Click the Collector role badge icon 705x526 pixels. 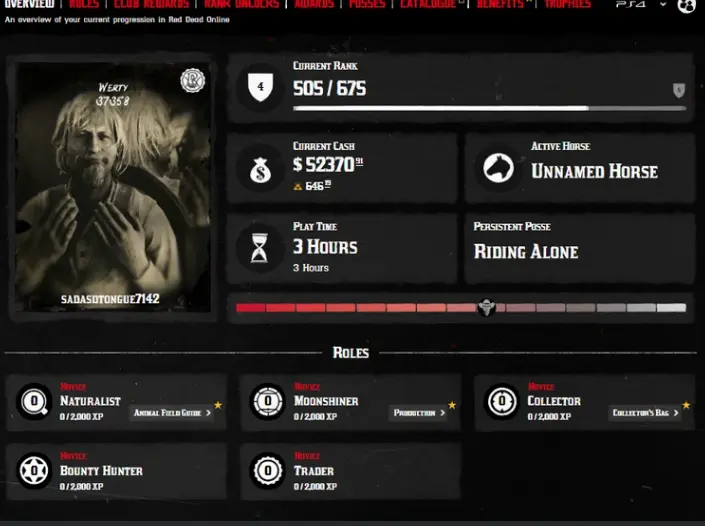(502, 401)
